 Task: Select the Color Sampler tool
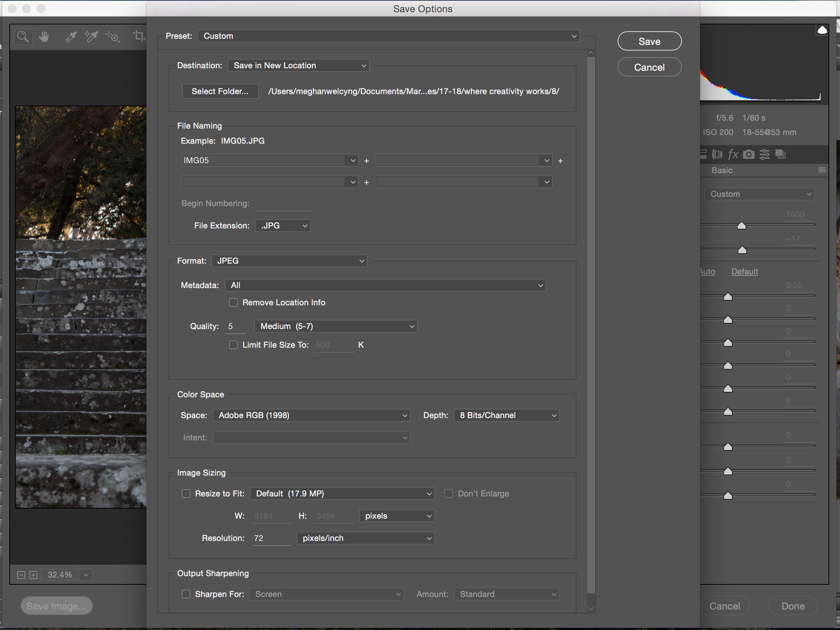point(91,37)
